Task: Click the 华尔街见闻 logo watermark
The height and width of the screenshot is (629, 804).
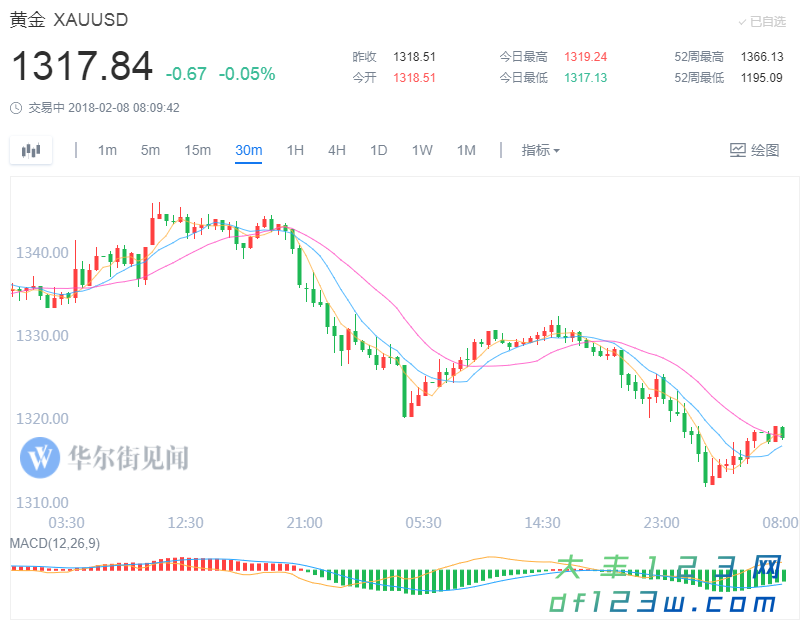Action: (x=105, y=458)
